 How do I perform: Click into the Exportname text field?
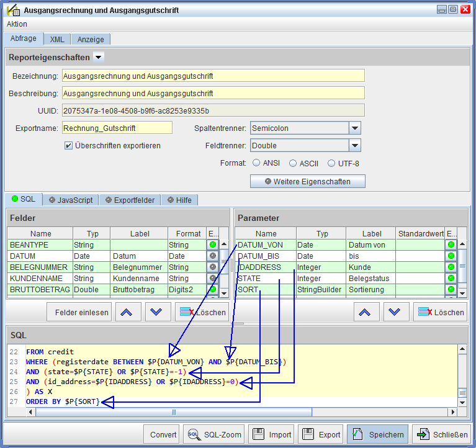click(117, 128)
